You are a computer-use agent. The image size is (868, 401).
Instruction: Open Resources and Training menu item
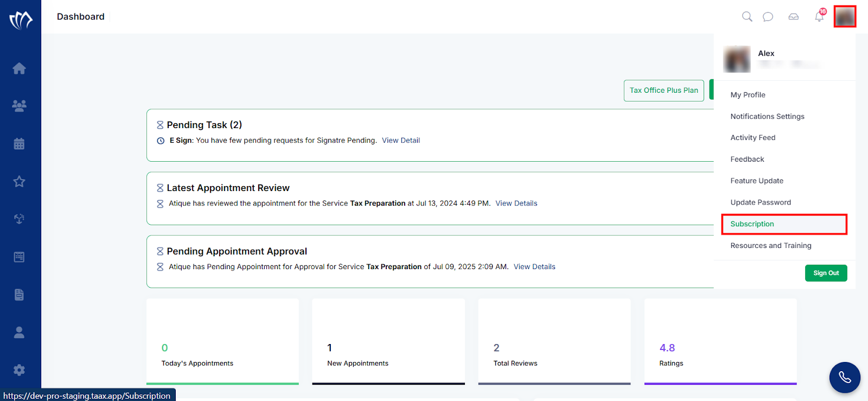[771, 246]
